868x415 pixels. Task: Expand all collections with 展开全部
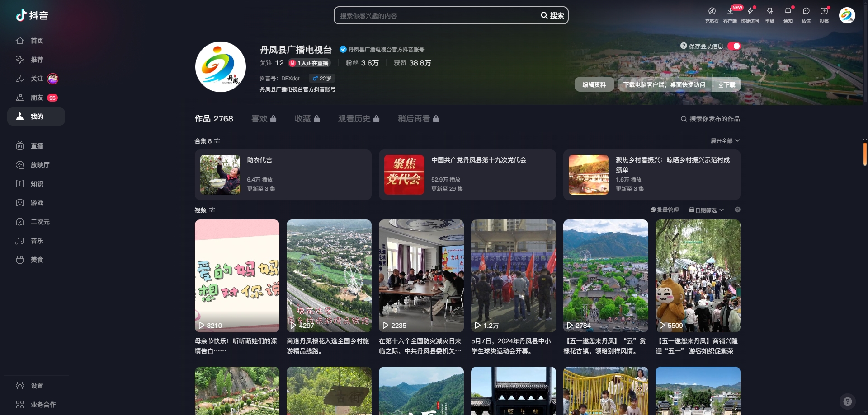click(x=725, y=141)
